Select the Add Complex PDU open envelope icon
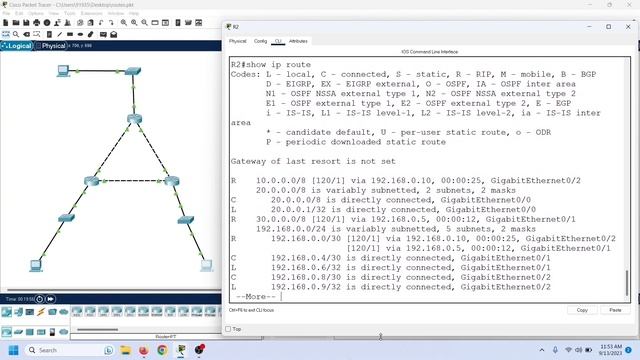The height and width of the screenshot is (360, 640). click(113, 35)
